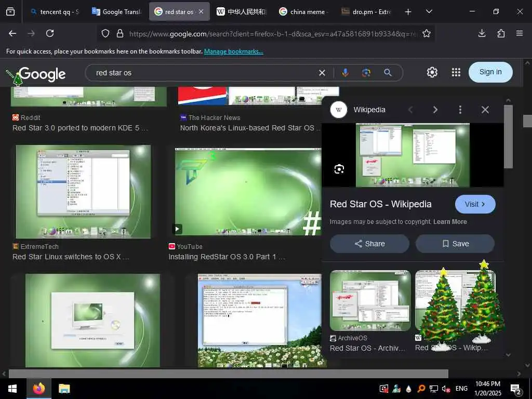Click the Google URL address bar
Screen dimensions: 532x399
[272, 34]
